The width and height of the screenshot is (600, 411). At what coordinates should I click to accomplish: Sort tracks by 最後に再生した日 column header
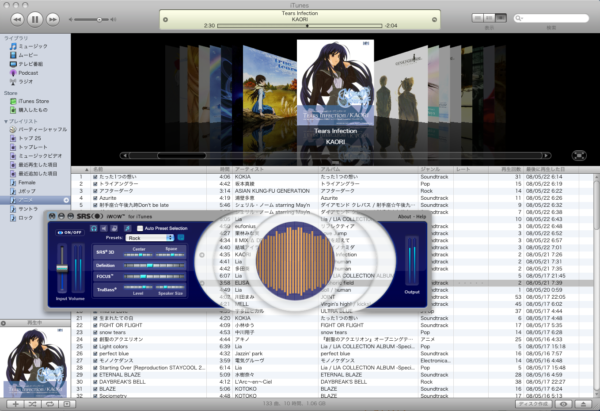point(551,169)
